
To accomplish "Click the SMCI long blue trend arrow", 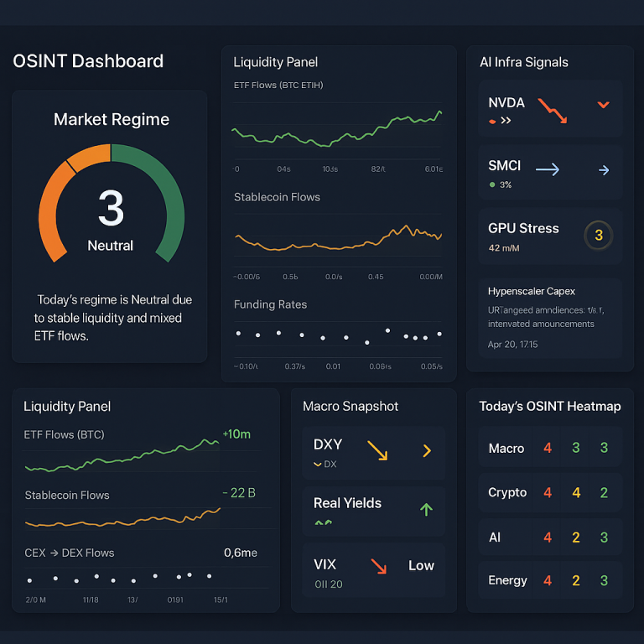I will [x=547, y=169].
